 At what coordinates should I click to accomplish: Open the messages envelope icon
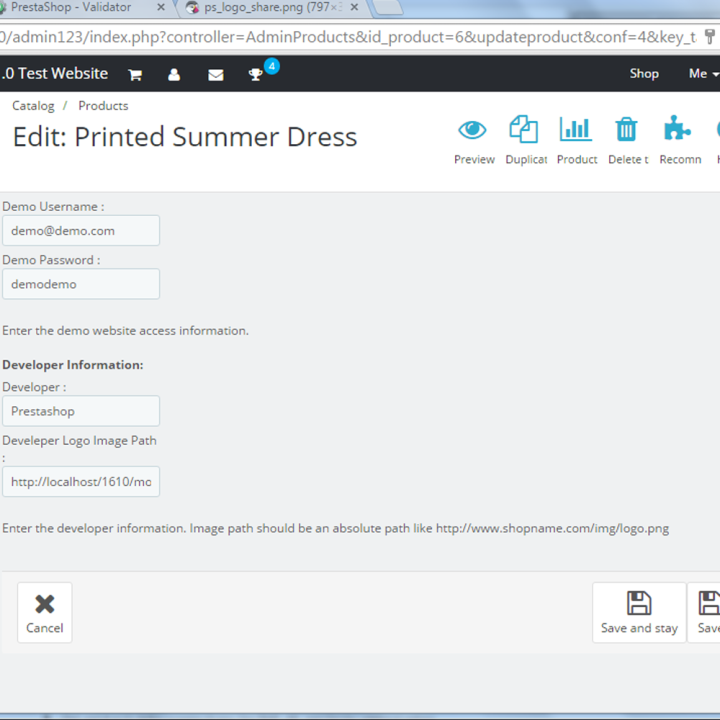click(216, 75)
